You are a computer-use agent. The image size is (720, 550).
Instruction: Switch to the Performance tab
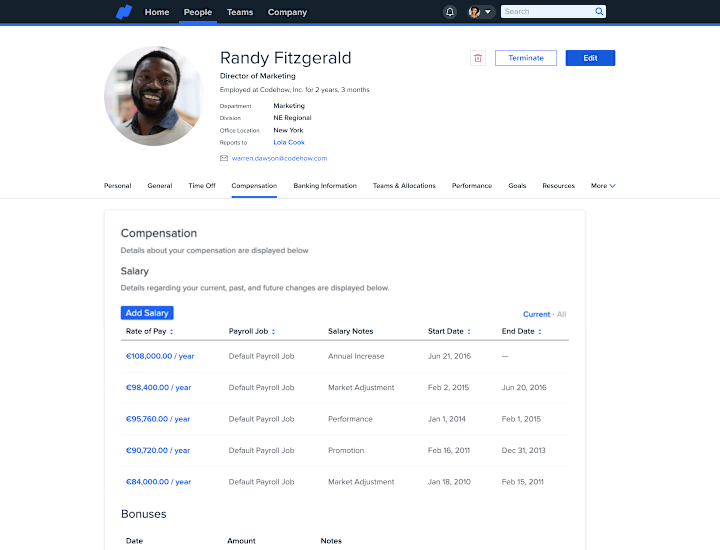[472, 186]
